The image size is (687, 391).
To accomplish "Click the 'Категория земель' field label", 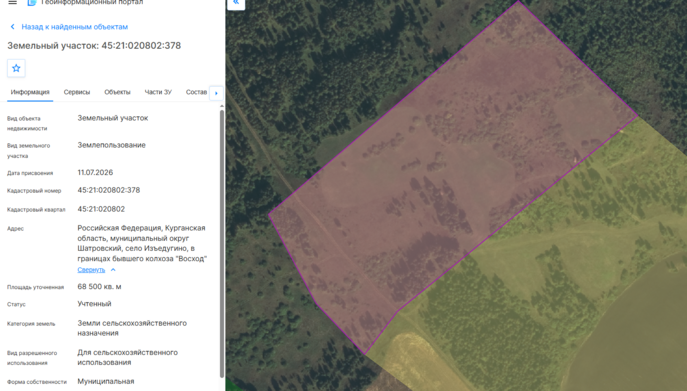I will pyautogui.click(x=31, y=323).
